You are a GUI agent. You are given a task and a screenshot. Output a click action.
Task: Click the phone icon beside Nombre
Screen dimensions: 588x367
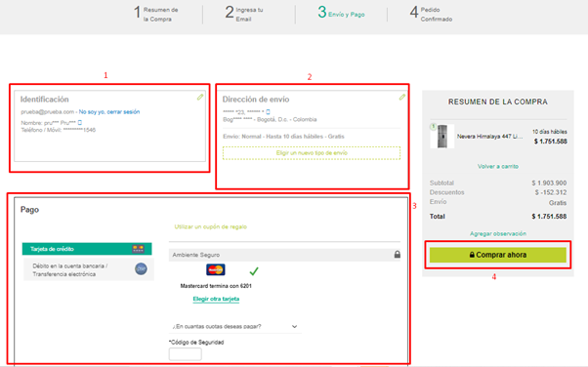80,123
